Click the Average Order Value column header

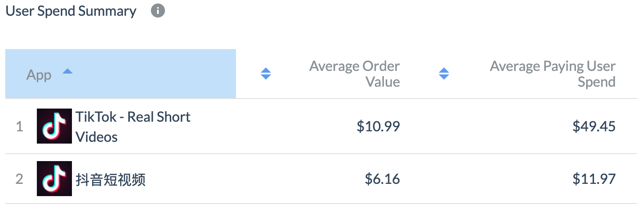(354, 74)
